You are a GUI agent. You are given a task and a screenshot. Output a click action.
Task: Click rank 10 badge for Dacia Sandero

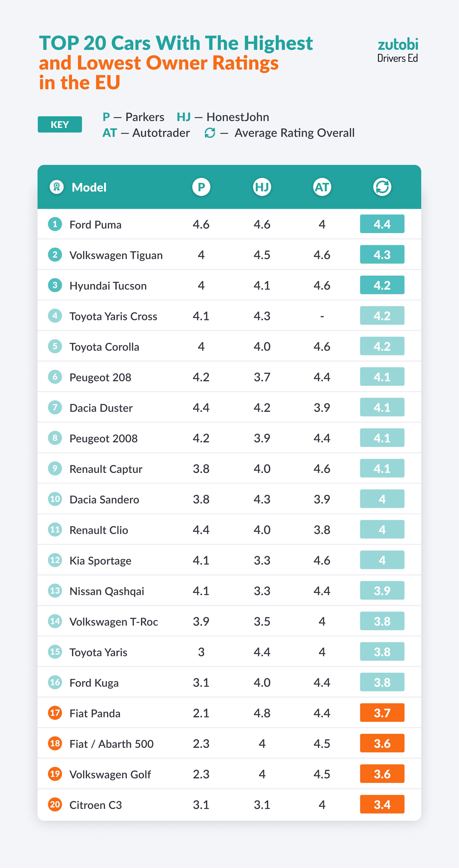[x=55, y=499]
